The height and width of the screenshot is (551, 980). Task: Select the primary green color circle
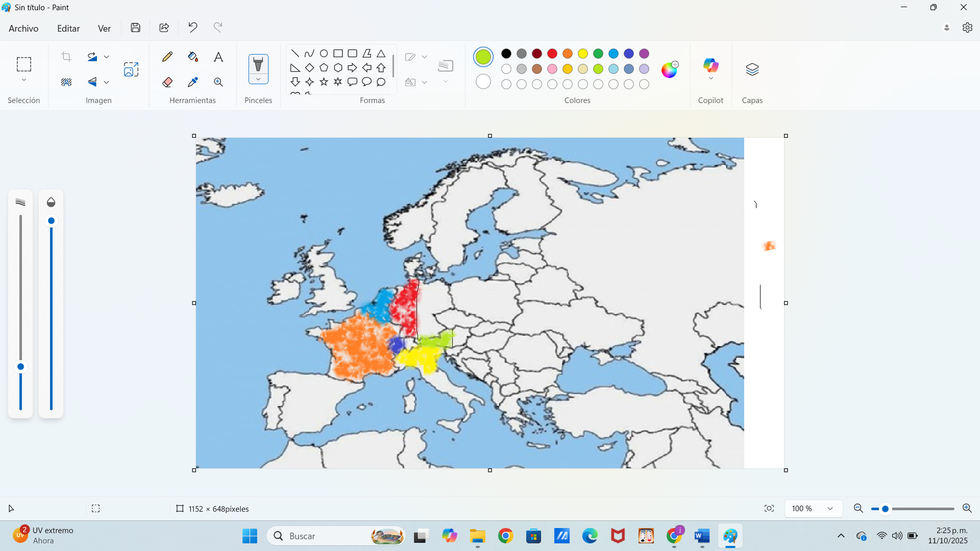pos(483,57)
